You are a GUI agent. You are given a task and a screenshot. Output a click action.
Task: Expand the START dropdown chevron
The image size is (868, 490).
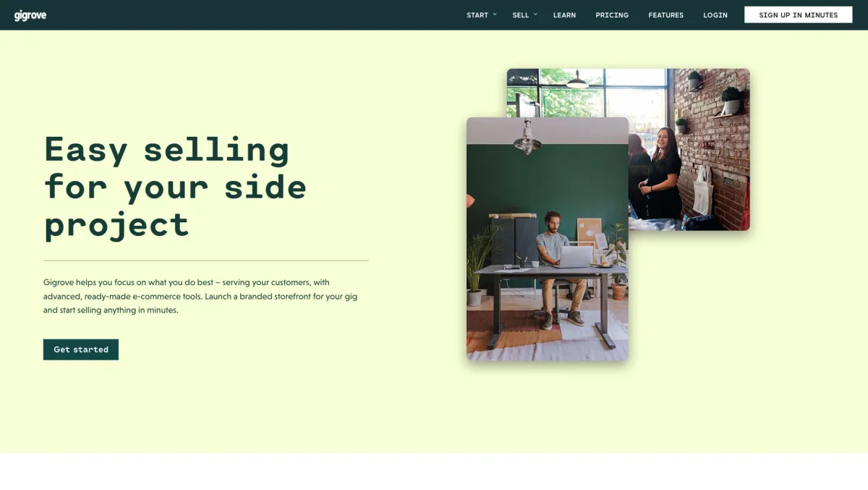[x=495, y=14]
